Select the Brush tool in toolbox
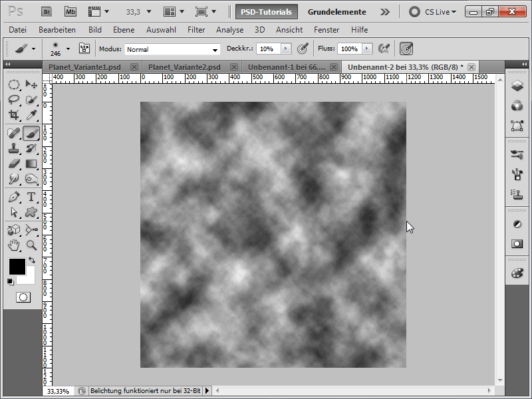The image size is (532, 399). (x=31, y=133)
